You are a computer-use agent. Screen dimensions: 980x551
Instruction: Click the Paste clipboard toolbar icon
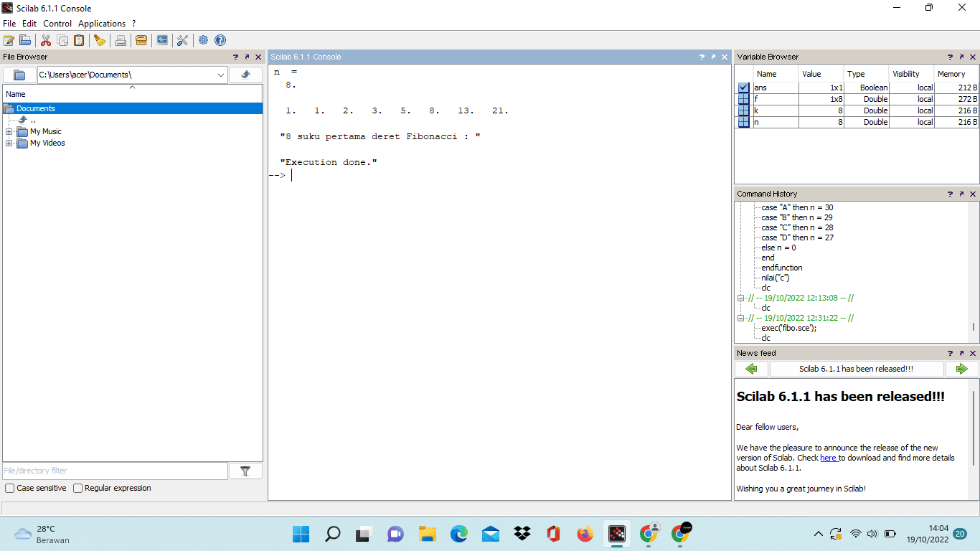tap(79, 40)
